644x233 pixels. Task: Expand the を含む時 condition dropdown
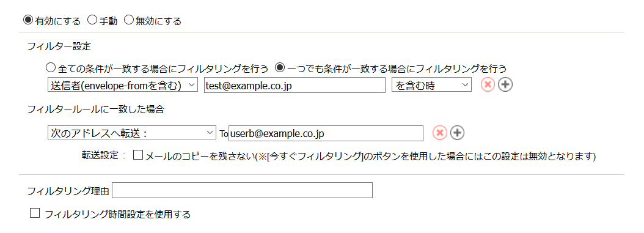pos(431,85)
